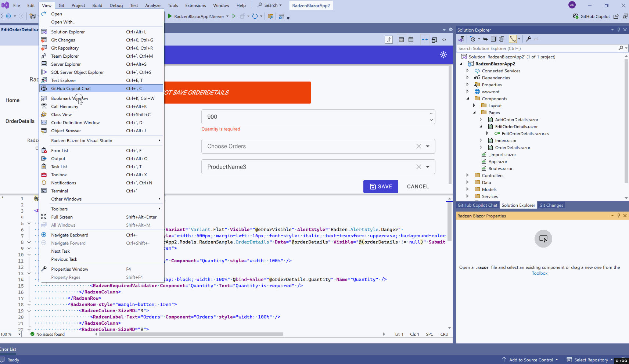This screenshot has height=364, width=629.
Task: Open the Git menu in menu bar
Action: tap(61, 6)
